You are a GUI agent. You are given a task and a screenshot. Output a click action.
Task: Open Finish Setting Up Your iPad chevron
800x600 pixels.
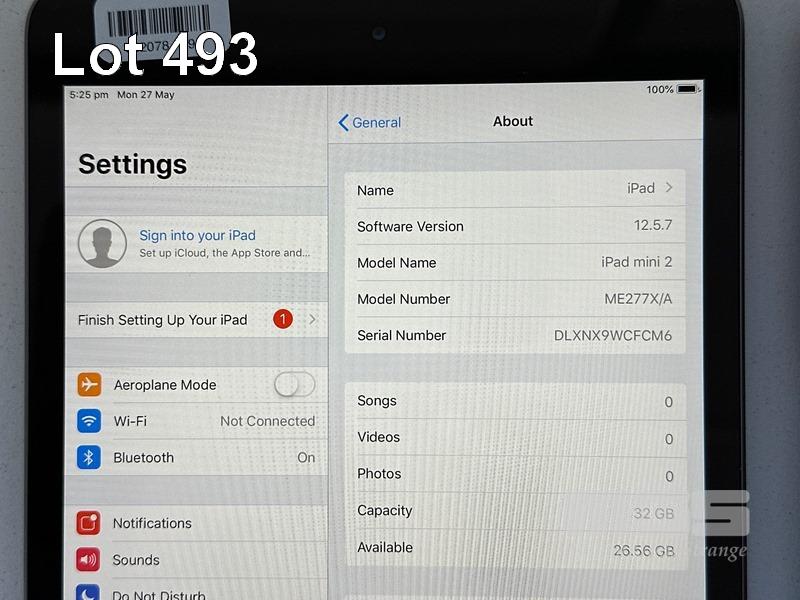click(313, 320)
